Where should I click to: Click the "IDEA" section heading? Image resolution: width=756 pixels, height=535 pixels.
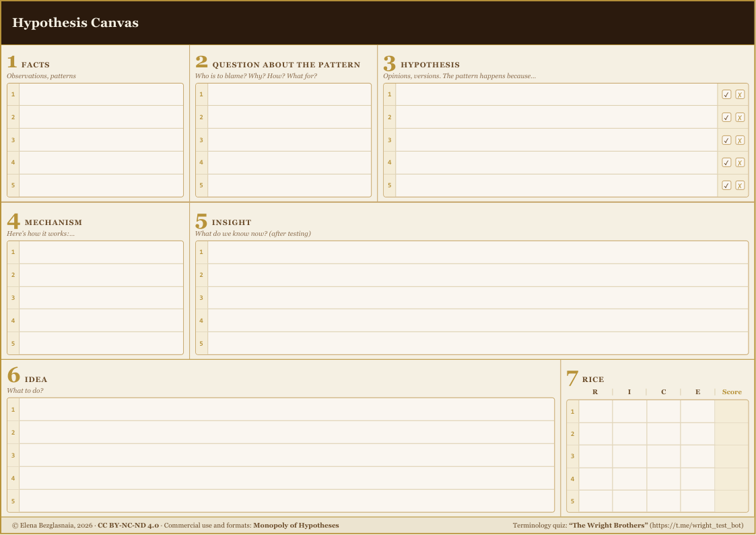36,379
